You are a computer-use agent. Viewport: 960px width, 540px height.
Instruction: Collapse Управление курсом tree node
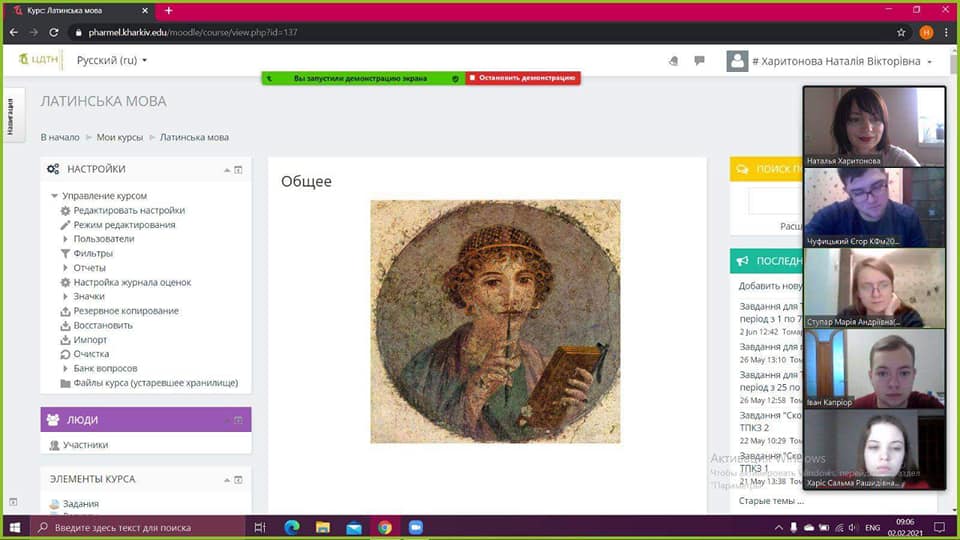54,196
